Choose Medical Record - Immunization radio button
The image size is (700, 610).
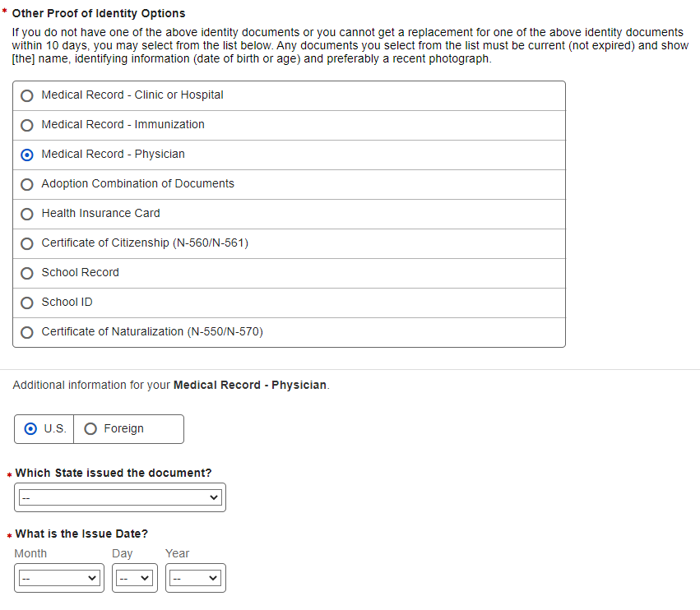(27, 125)
